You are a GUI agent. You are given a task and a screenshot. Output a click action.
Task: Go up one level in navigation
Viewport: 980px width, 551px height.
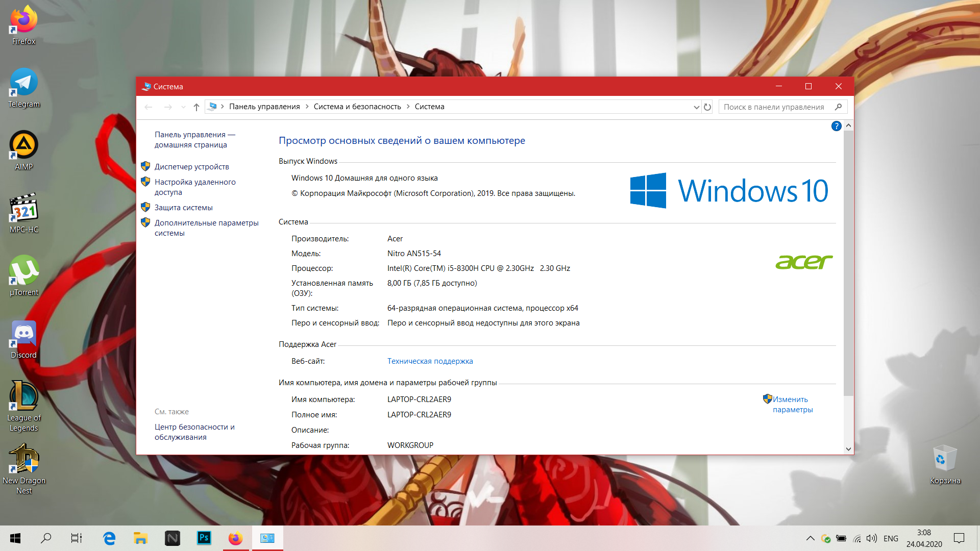[x=197, y=107]
